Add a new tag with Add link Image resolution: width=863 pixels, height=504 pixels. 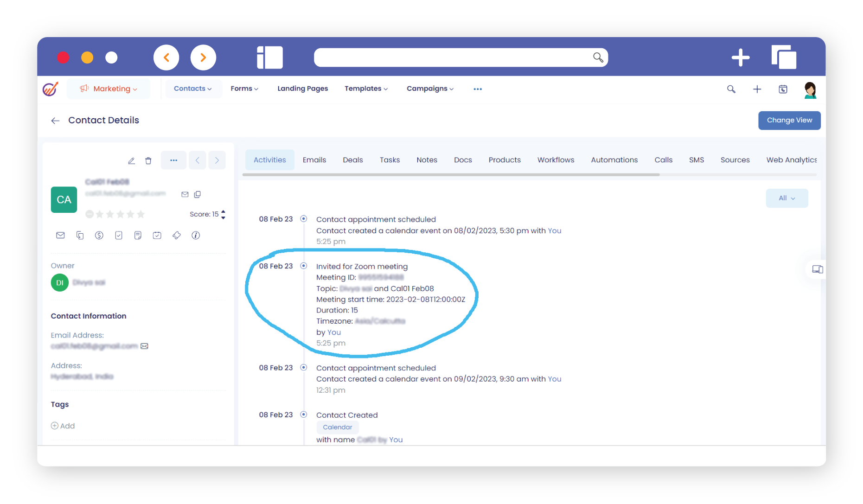tap(63, 426)
